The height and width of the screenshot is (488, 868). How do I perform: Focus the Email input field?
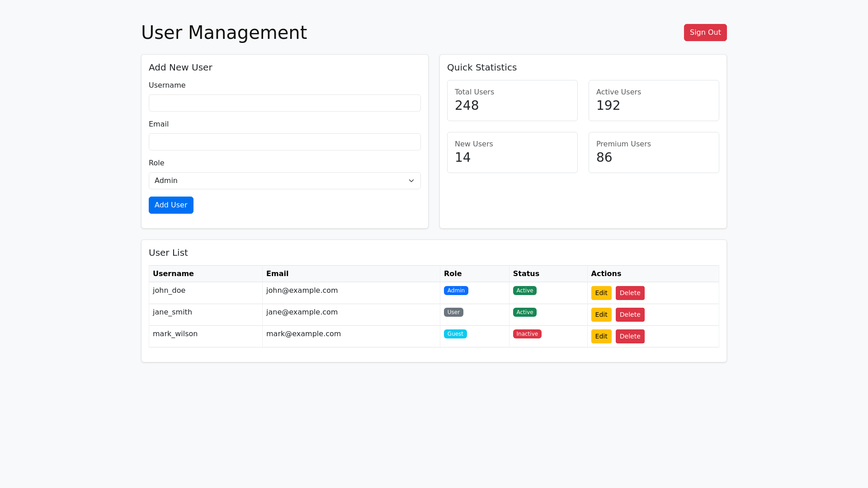coord(285,142)
